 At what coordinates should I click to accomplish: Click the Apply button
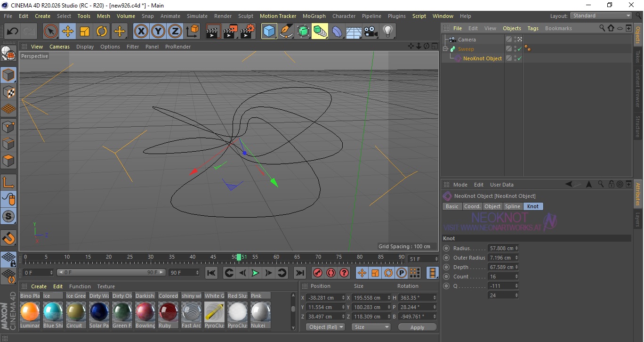[x=417, y=327]
